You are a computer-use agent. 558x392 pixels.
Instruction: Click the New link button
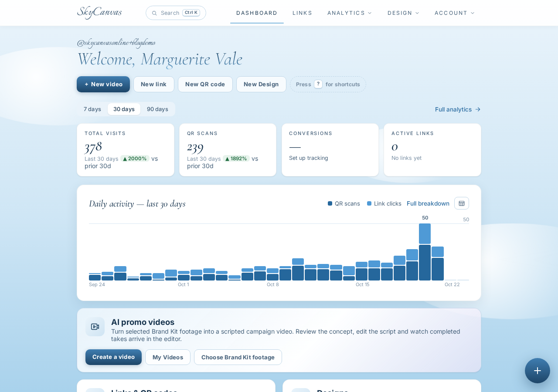(154, 84)
